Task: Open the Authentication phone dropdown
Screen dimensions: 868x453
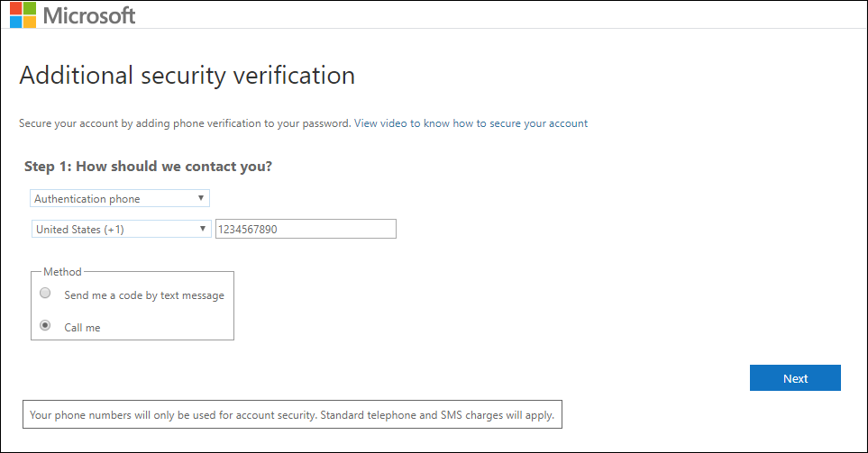Action: [113, 198]
